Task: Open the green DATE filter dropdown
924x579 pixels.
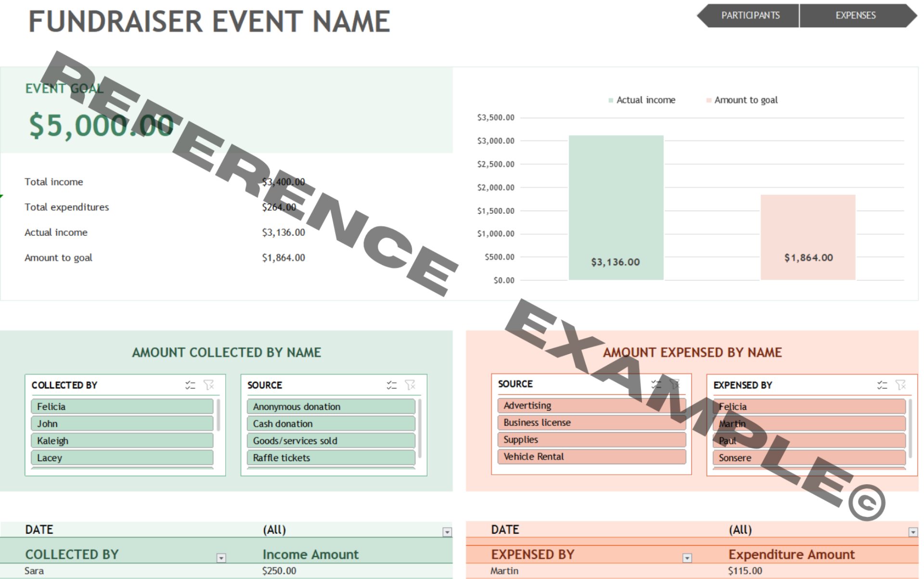Action: pyautogui.click(x=447, y=532)
